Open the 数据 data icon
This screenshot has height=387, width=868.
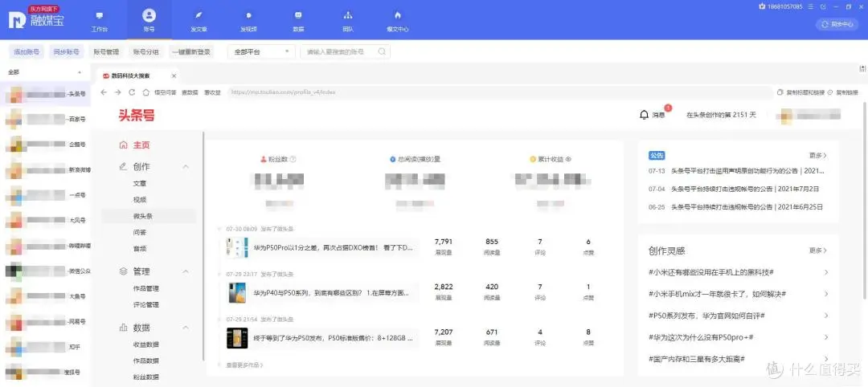pyautogui.click(x=298, y=15)
